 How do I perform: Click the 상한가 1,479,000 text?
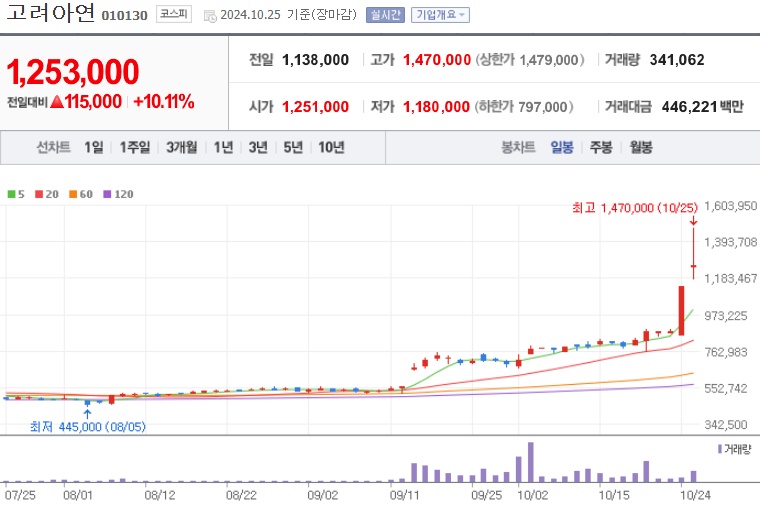530,60
